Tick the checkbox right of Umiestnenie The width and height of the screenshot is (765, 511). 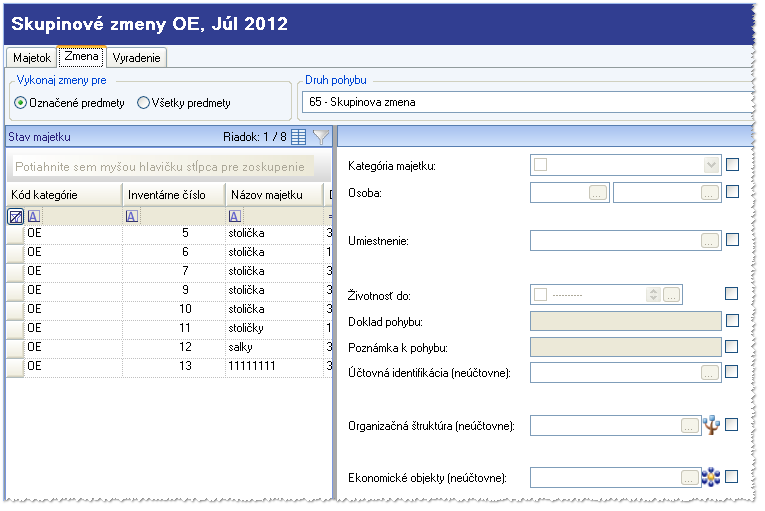click(x=732, y=240)
